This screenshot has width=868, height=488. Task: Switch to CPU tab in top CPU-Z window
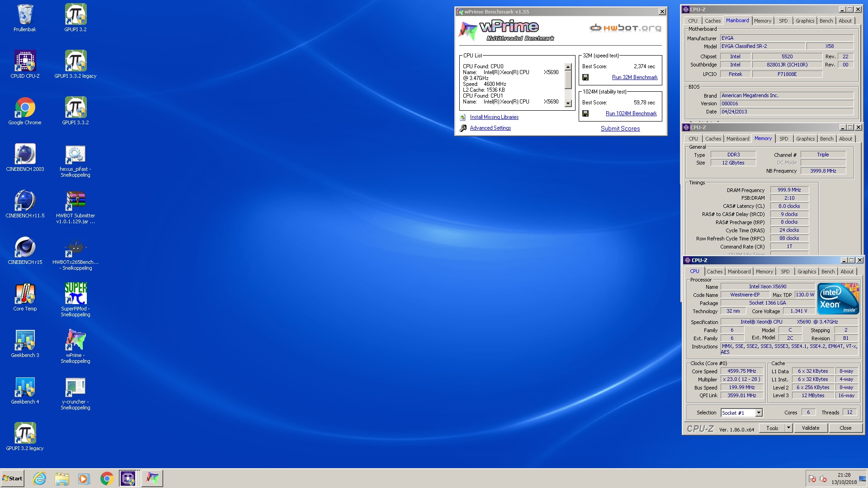coord(693,21)
